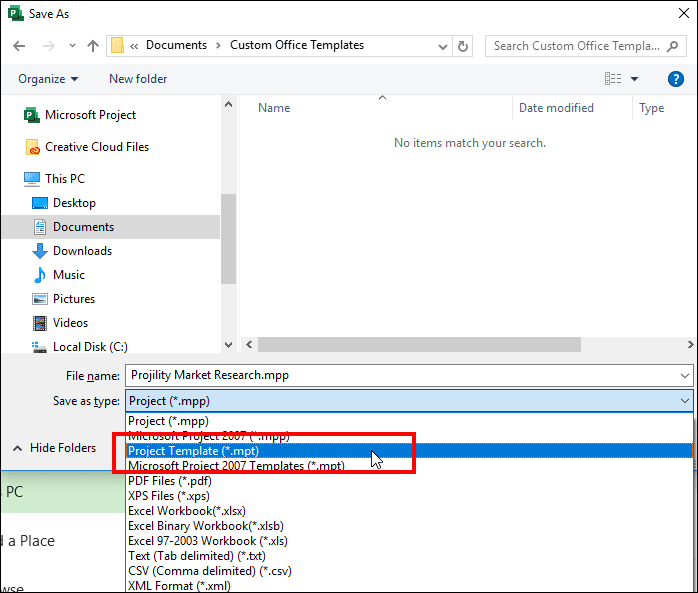Change your view icon

(613, 79)
